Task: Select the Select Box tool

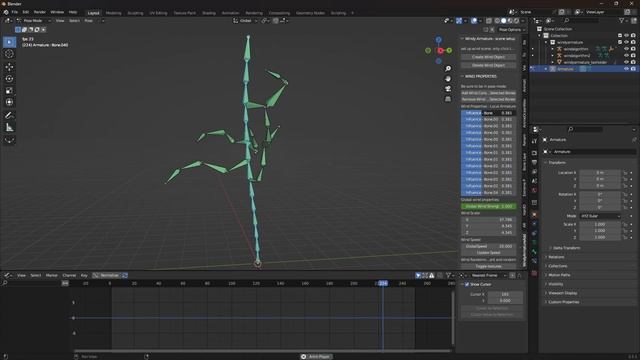Action: point(9,42)
